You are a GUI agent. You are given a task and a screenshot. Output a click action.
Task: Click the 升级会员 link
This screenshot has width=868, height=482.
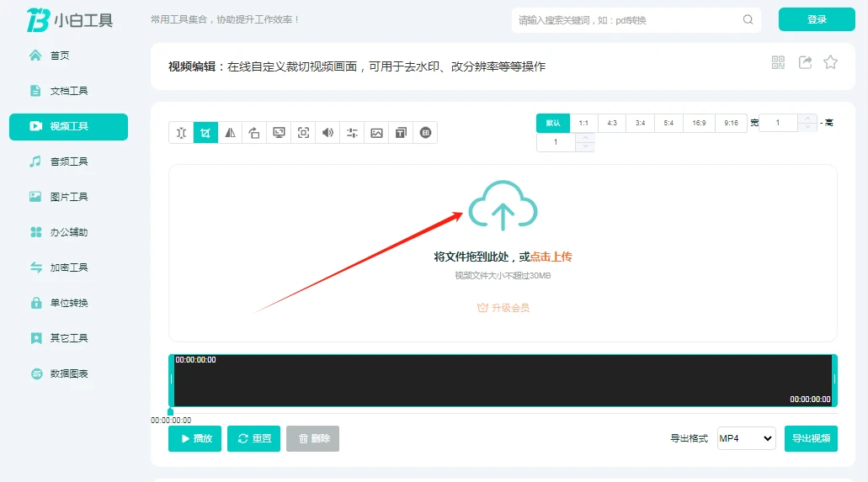tap(503, 308)
